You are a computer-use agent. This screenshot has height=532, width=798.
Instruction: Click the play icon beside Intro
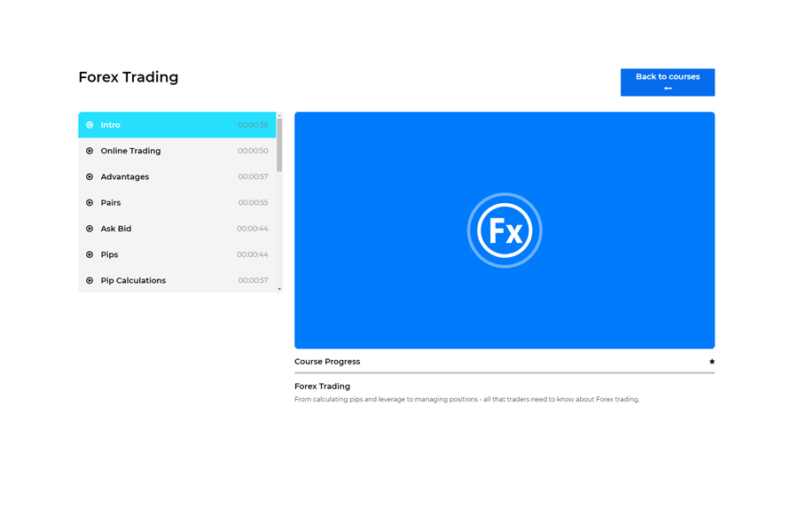[x=90, y=125]
